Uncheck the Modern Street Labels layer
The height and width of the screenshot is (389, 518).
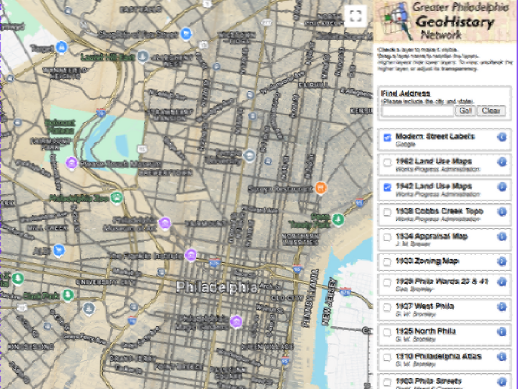(387, 137)
